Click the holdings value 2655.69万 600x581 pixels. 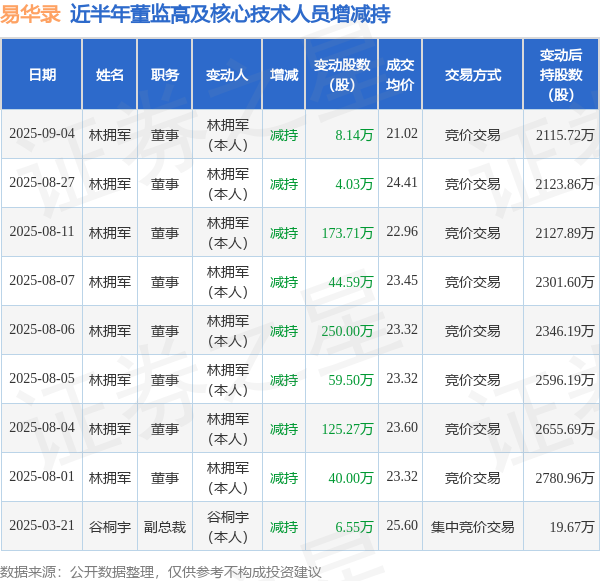[x=565, y=429]
